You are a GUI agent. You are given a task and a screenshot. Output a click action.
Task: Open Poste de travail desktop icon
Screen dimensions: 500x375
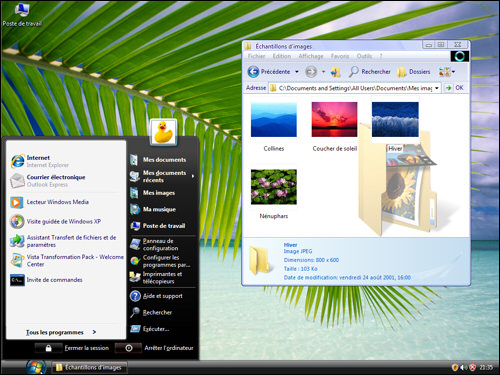[22, 15]
